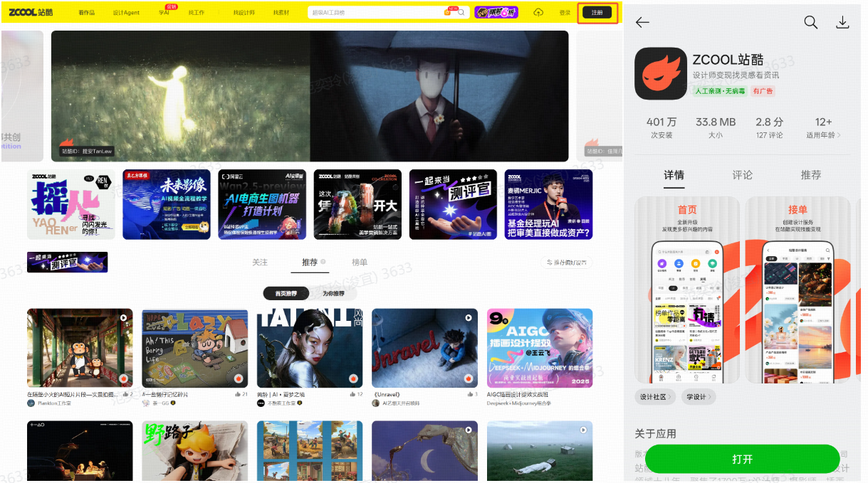Open 看作品 in the top navigation

(86, 13)
